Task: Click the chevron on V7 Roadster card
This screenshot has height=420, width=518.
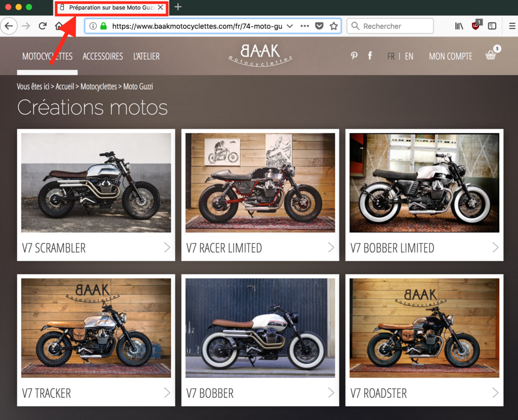Action: click(495, 393)
